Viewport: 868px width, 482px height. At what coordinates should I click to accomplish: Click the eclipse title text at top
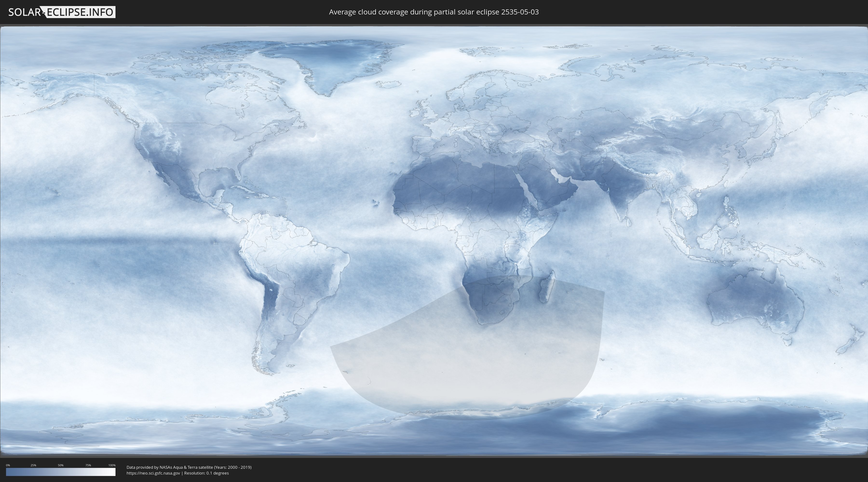pyautogui.click(x=434, y=12)
